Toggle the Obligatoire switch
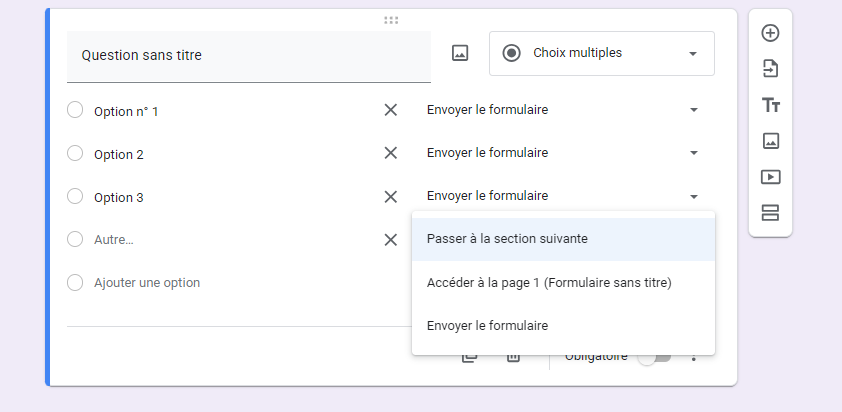 pyautogui.click(x=654, y=357)
